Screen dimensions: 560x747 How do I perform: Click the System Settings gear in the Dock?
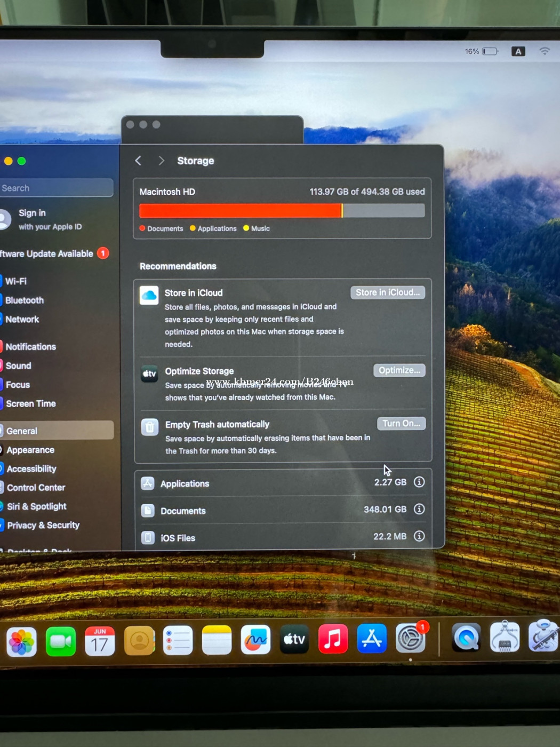(x=410, y=638)
